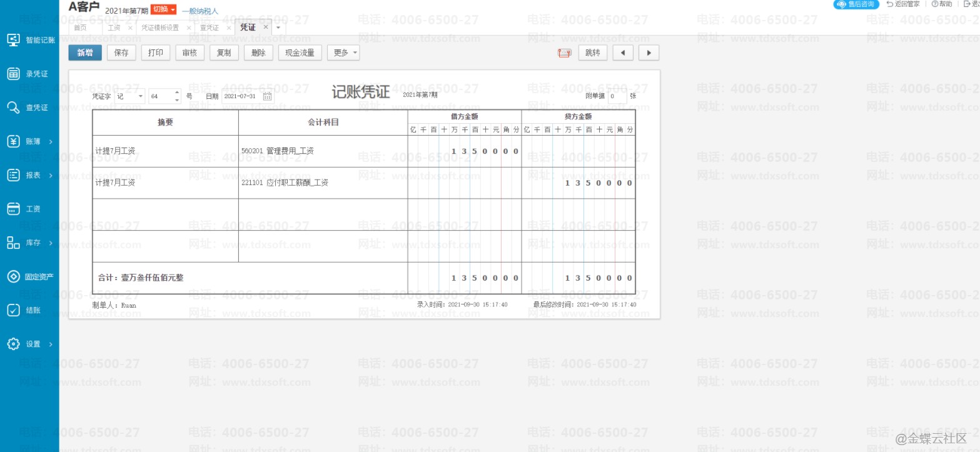
Task: Click the 库存 grid icon in sidebar
Action: pyautogui.click(x=13, y=243)
